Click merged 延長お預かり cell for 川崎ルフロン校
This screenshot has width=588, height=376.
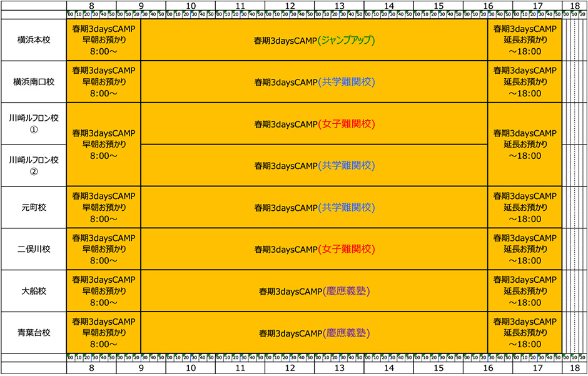point(525,145)
